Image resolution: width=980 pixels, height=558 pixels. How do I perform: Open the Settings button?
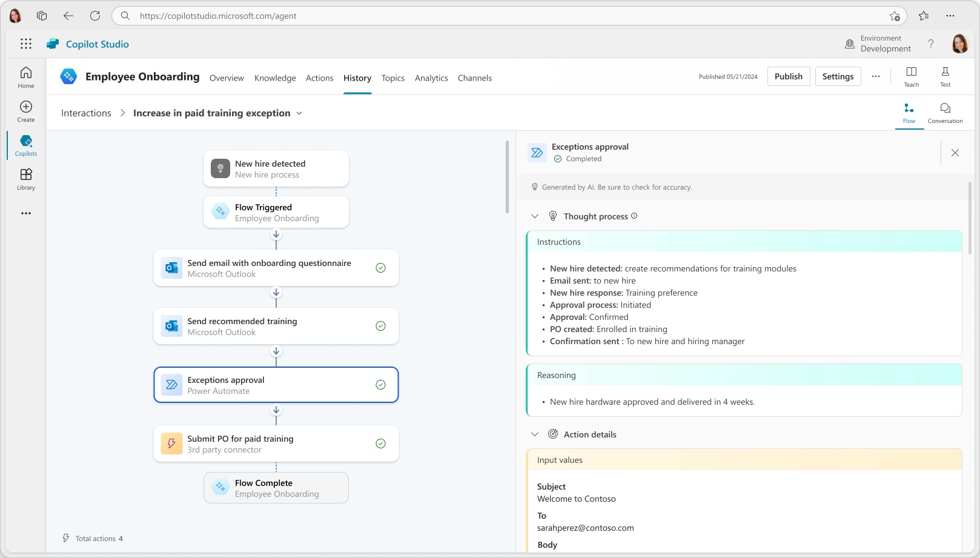[x=838, y=76]
